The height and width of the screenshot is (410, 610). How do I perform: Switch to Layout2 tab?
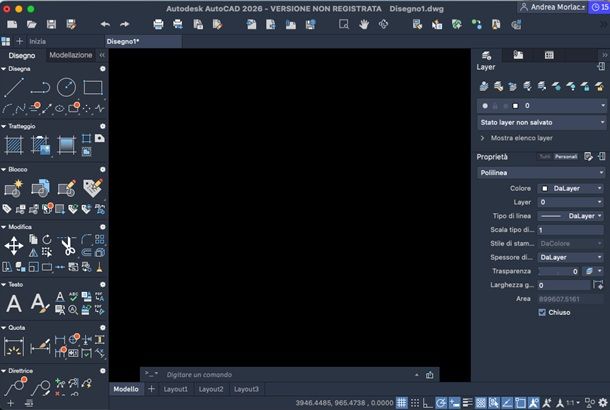tap(211, 389)
